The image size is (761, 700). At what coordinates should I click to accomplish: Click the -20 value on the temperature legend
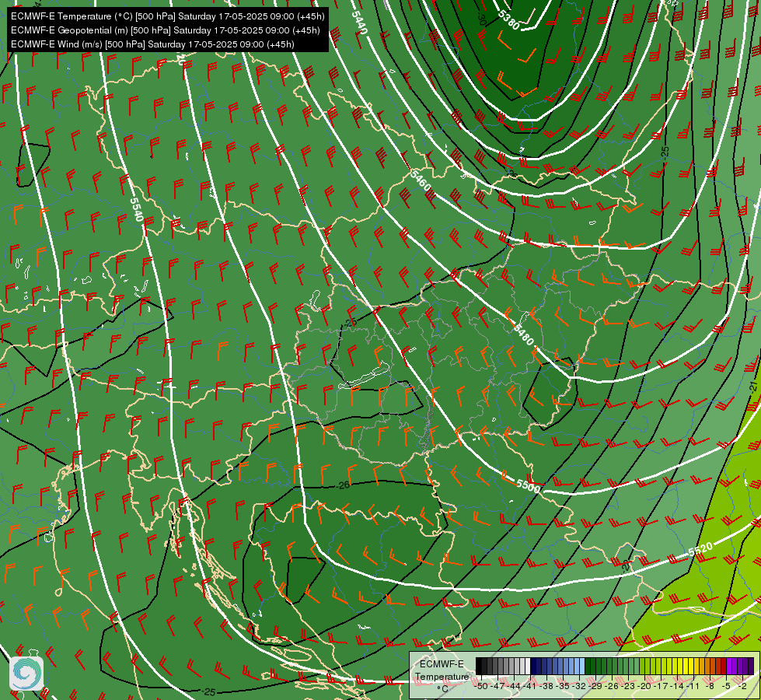[645, 686]
